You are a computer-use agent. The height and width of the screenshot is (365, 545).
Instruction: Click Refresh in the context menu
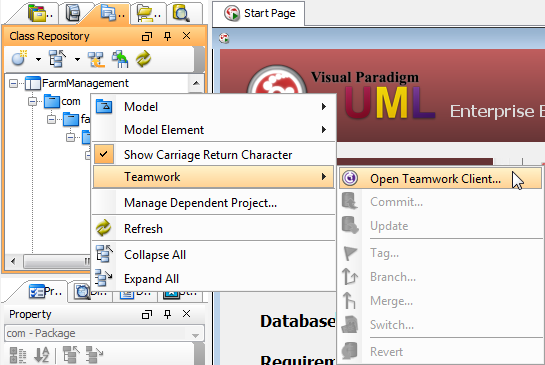(214, 229)
